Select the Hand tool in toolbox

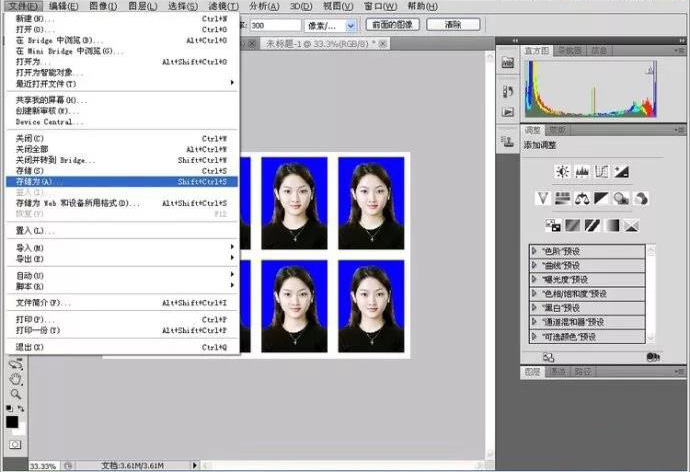[15, 380]
